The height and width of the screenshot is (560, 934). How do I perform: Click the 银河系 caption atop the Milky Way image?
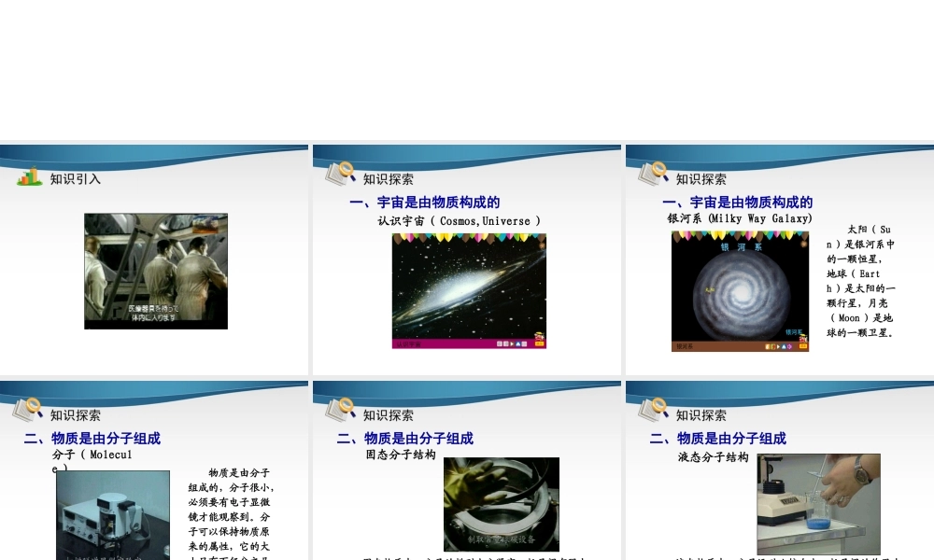tap(741, 247)
